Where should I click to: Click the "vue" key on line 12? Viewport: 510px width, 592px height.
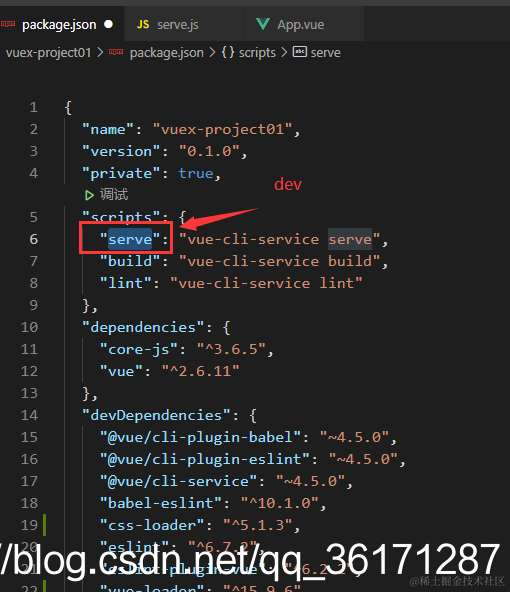121,371
